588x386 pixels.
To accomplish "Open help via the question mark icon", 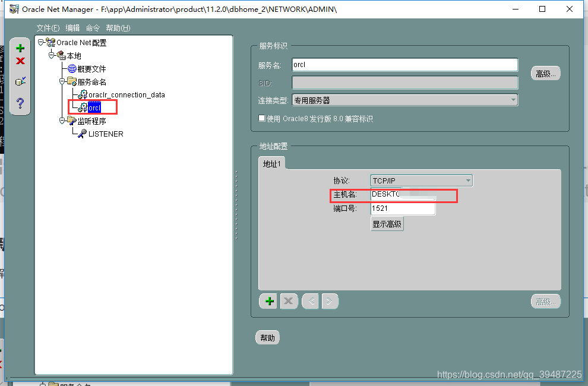I will pos(20,103).
